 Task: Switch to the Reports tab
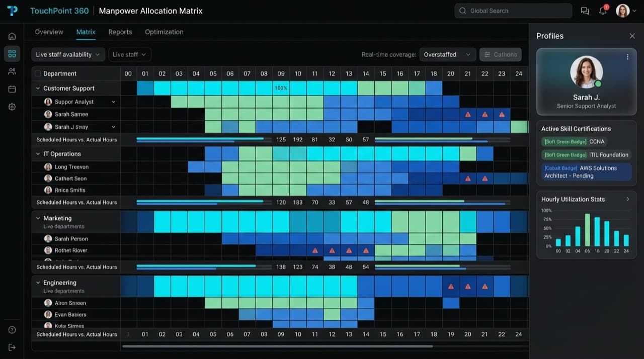click(120, 32)
